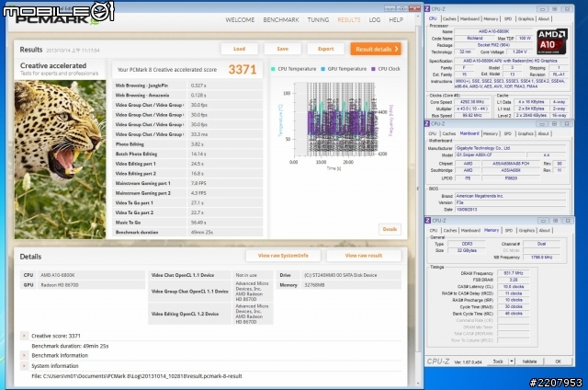Click the Music To Go row
The image size is (588, 390).
click(x=187, y=223)
